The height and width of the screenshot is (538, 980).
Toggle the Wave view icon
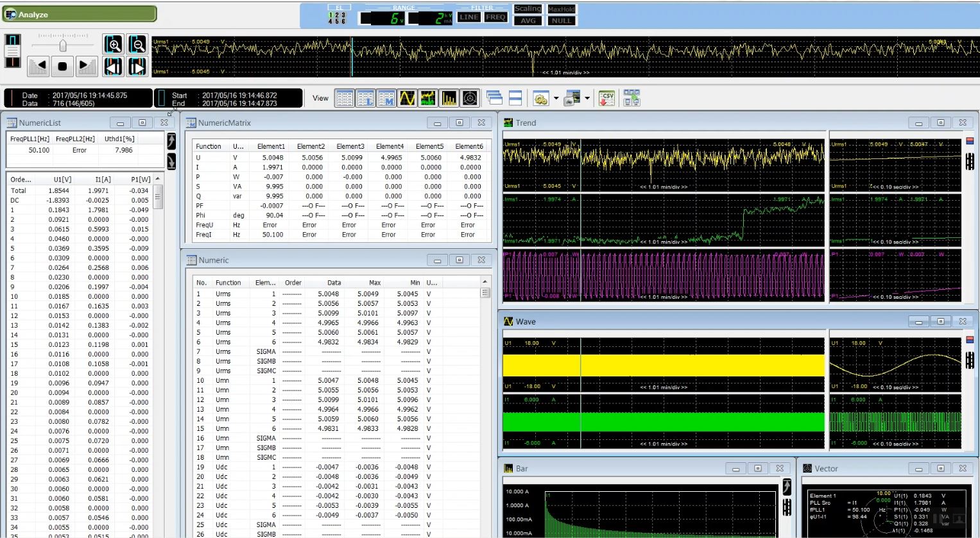(x=407, y=98)
